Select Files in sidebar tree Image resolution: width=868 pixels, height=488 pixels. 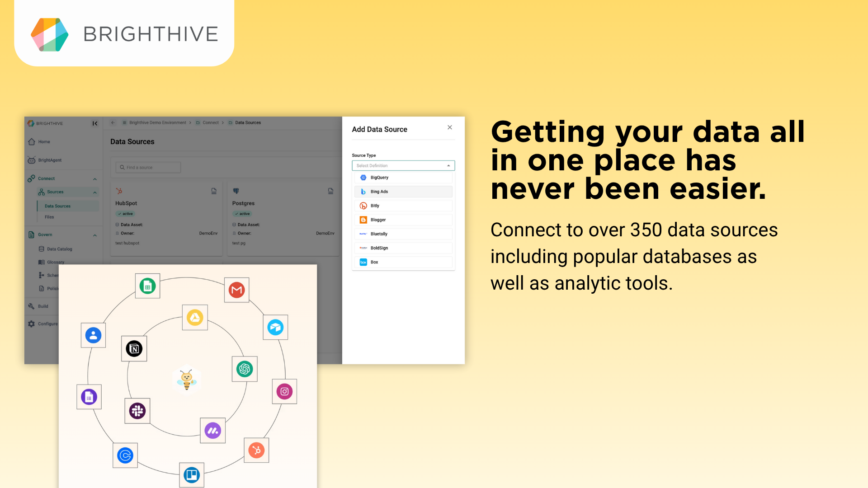pos(49,217)
